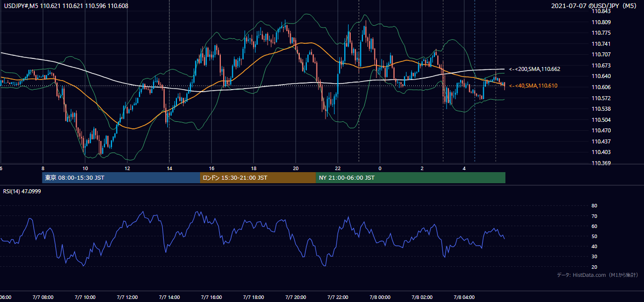Click the 7/7 12:00 date axis label

coord(127,297)
